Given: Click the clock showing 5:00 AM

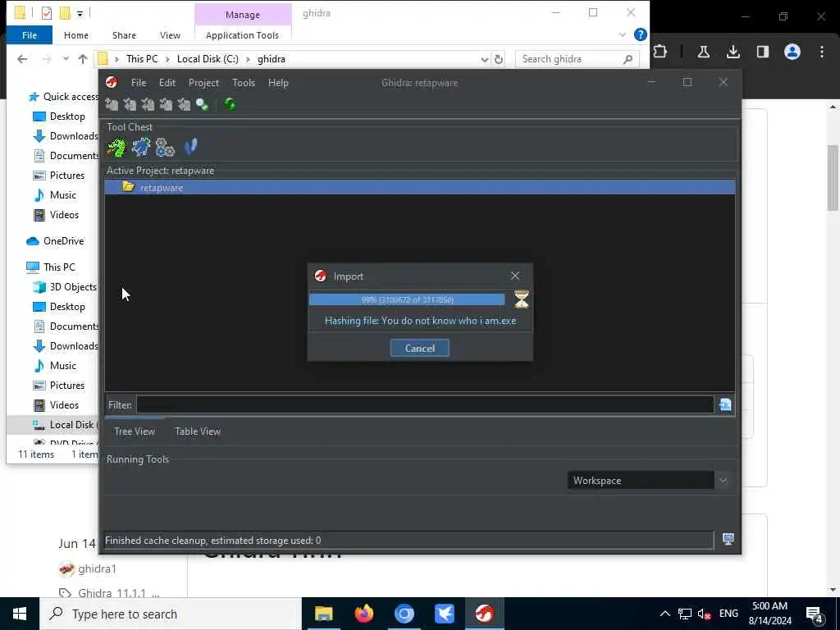Looking at the screenshot, I should point(769,606).
